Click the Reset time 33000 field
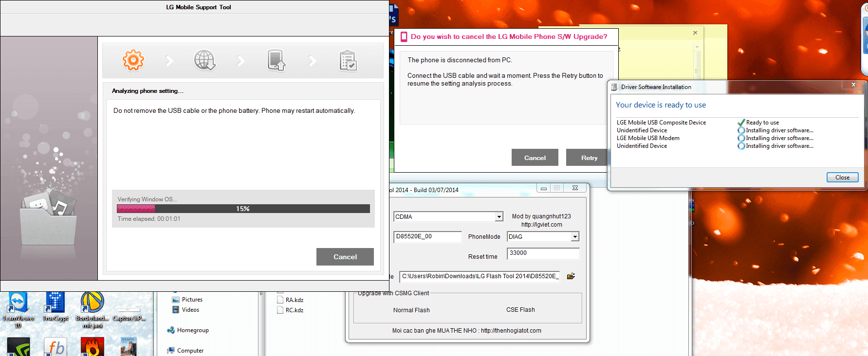The height and width of the screenshot is (356, 868). [543, 253]
